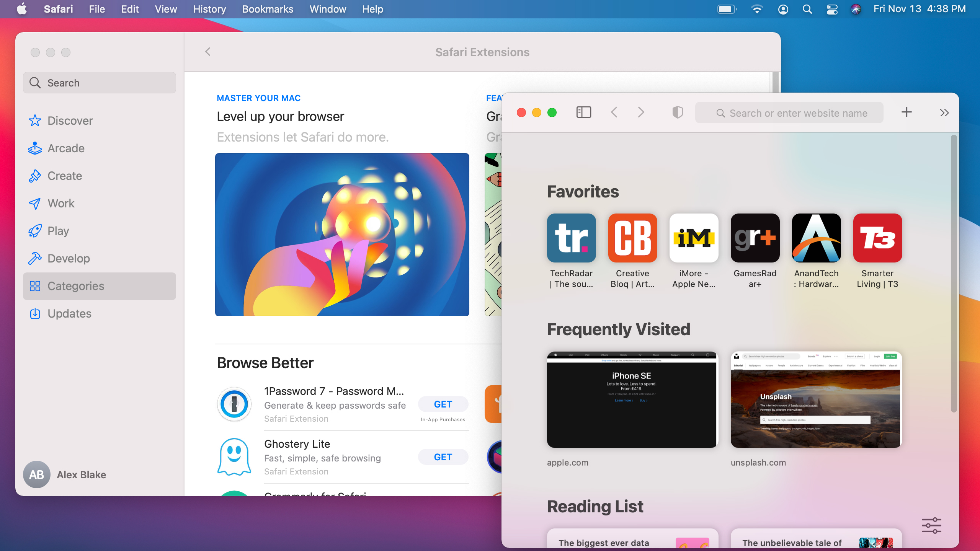Click the Safari start page scrollbar

(x=954, y=274)
